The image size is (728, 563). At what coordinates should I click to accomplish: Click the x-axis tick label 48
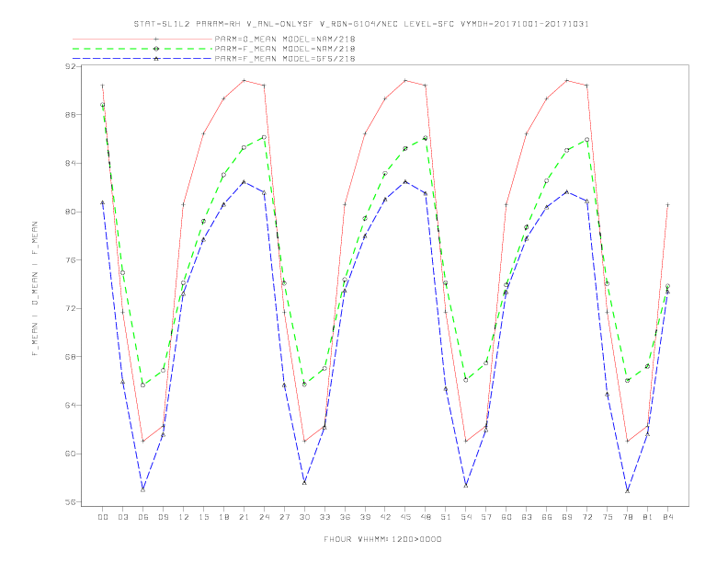426,517
